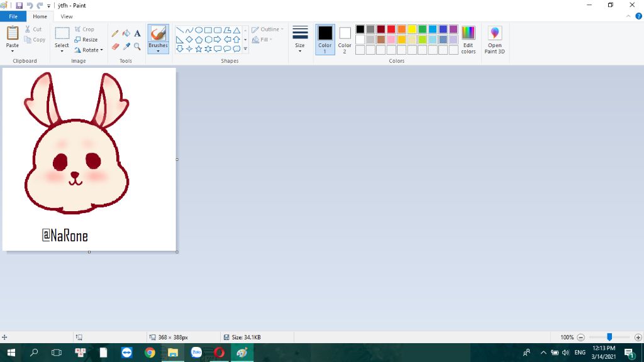Screen dimensions: 644x362
Task: Choose the Curve shape
Action: [189, 30]
